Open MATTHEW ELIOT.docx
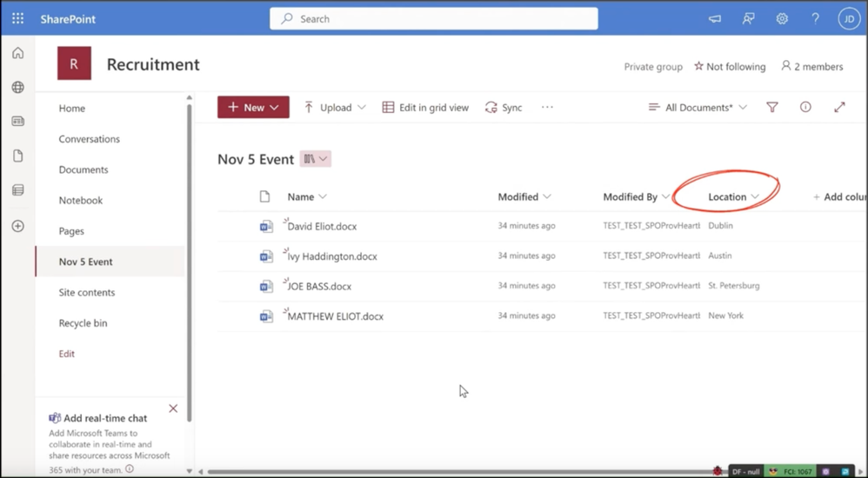The height and width of the screenshot is (478, 868). click(x=336, y=316)
